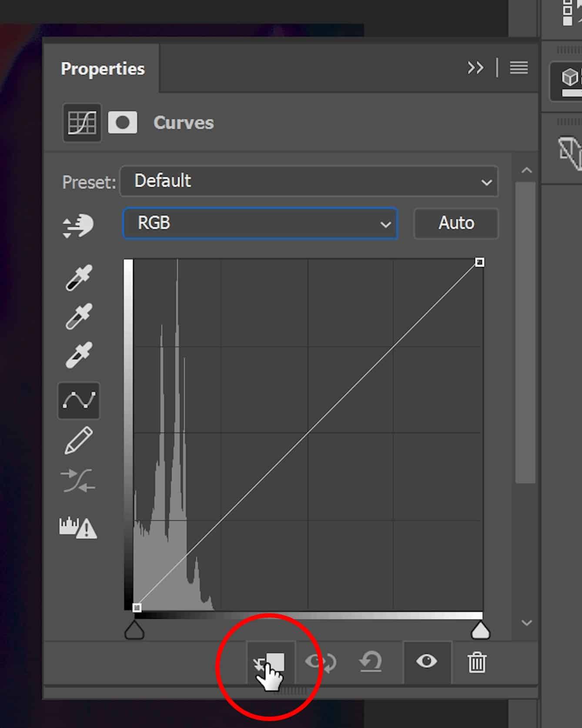582x728 pixels.
Task: Reset Curves to adjustment defaults
Action: [x=371, y=662]
